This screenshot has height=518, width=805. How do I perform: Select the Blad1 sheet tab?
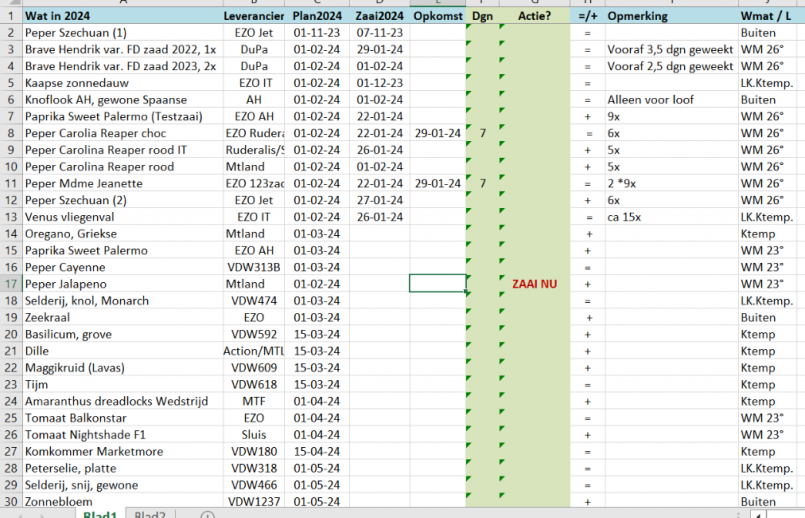(x=100, y=516)
